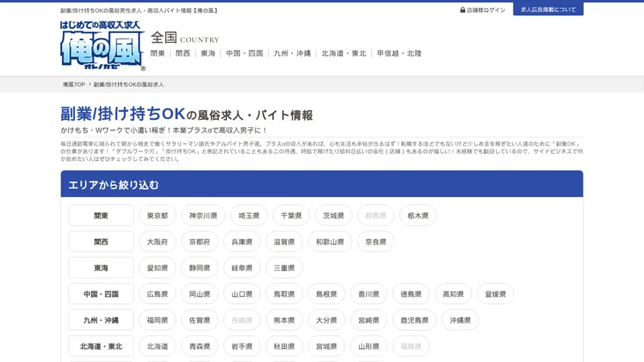
Task: Choose 栃木県 prefecture
Action: [418, 216]
